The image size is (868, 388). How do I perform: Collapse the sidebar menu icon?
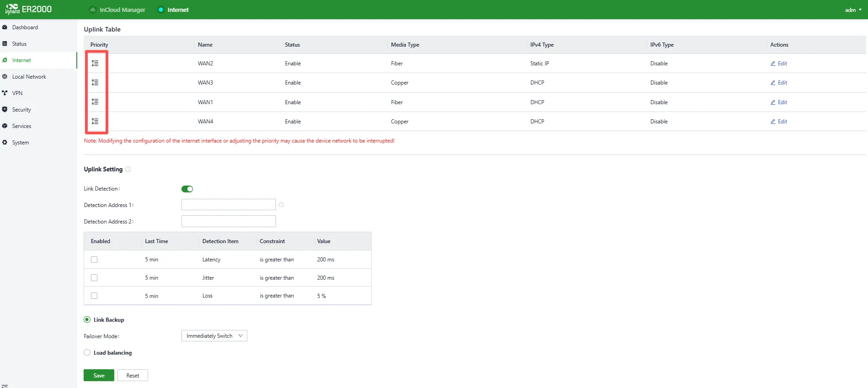click(x=5, y=386)
